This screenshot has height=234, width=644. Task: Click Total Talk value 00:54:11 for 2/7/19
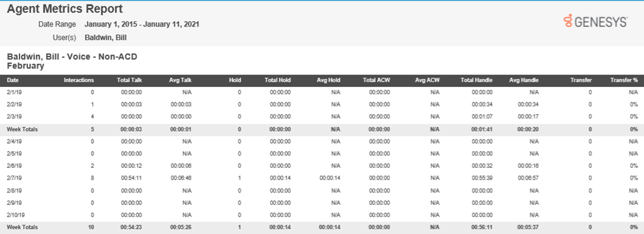click(x=131, y=178)
